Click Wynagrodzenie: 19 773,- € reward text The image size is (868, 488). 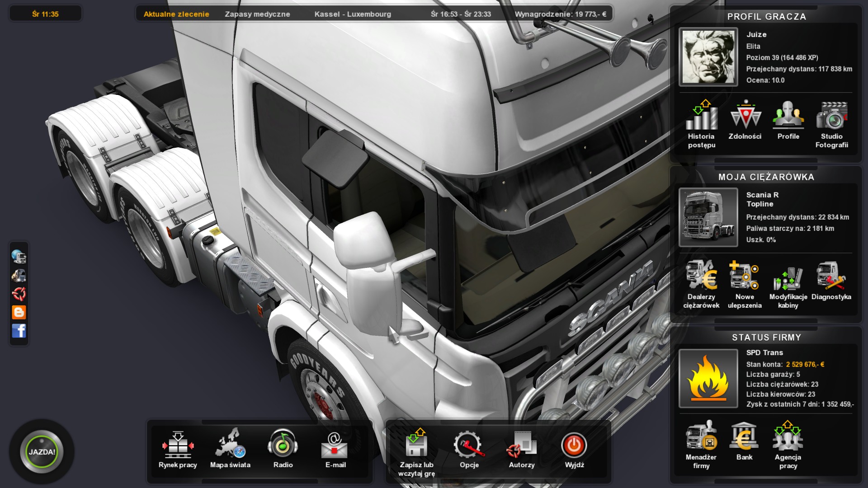561,14
